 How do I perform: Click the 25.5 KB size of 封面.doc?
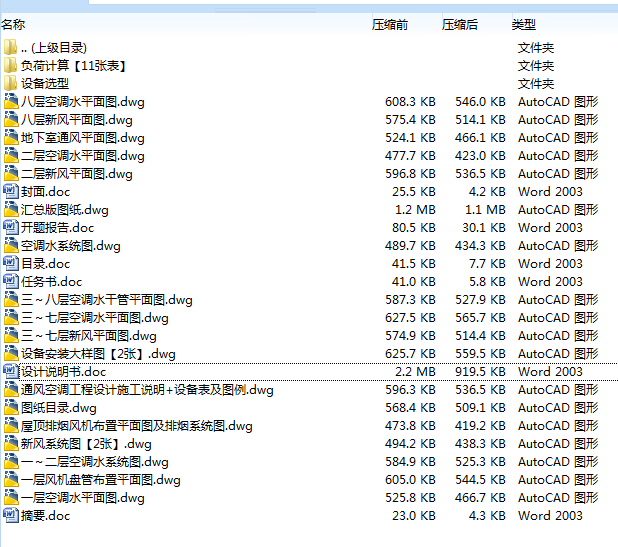(x=414, y=192)
